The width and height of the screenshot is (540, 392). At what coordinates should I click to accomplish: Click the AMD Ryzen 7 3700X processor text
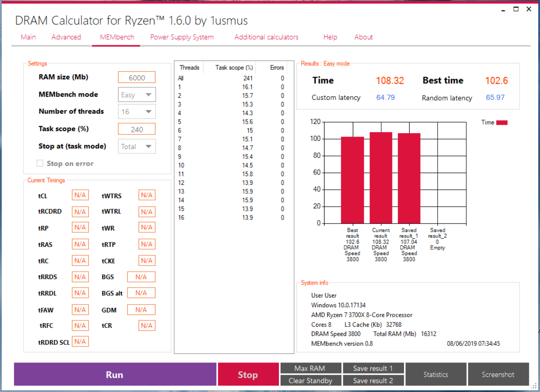(362, 315)
